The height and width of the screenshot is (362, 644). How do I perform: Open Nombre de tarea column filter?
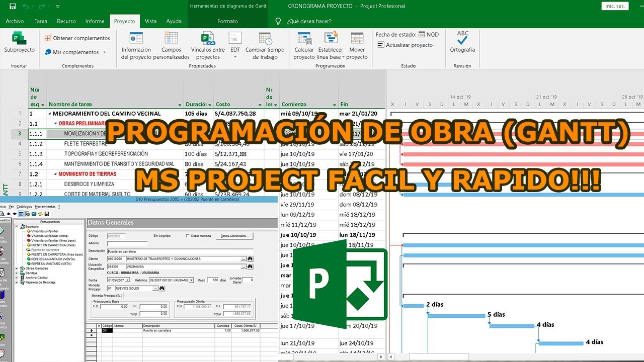(x=180, y=105)
